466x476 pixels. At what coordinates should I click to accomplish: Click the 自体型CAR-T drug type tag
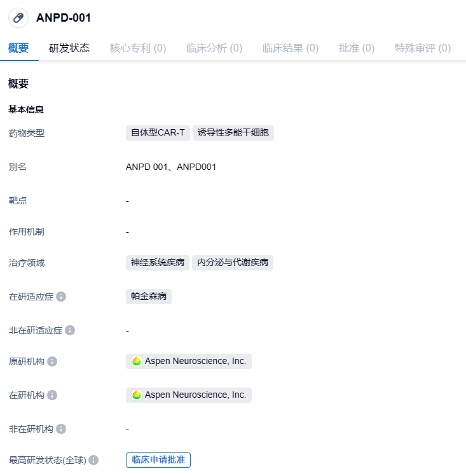pyautogui.click(x=158, y=133)
